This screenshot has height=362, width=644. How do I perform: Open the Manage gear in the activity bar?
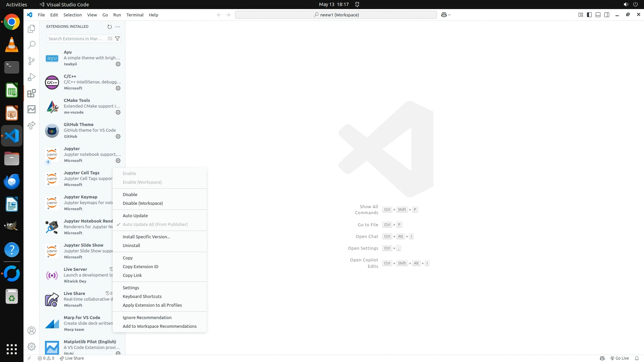32,346
